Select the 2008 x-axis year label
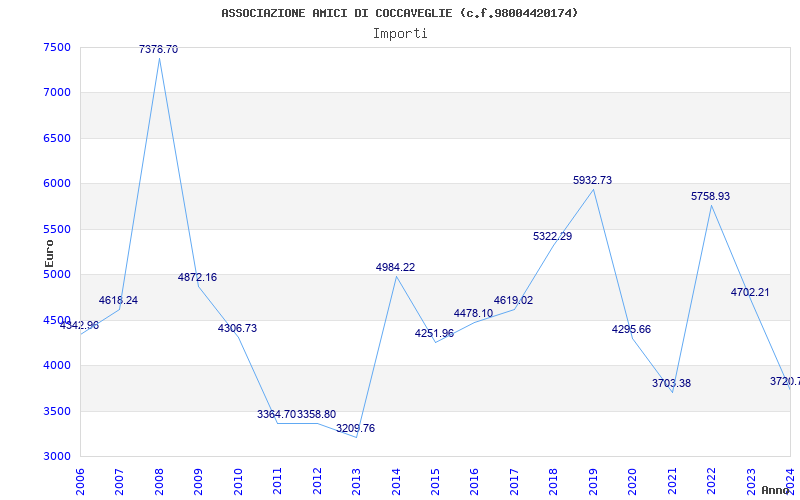Image resolution: width=800 pixels, height=500 pixels. [x=159, y=482]
